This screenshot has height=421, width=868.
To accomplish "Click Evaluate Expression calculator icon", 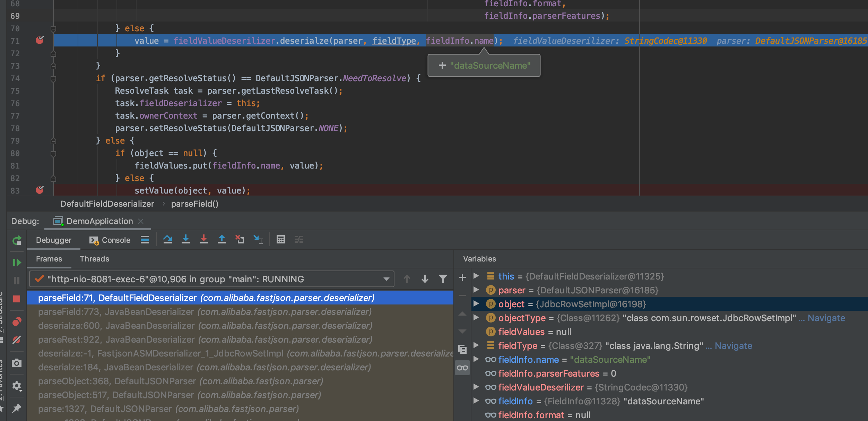I will tap(281, 240).
